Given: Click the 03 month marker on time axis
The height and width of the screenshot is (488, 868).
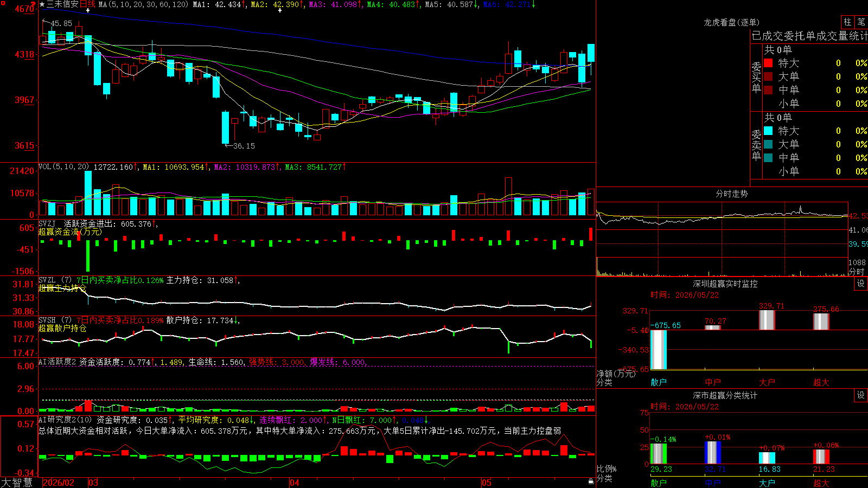Looking at the screenshot, I should pyautogui.click(x=93, y=483).
